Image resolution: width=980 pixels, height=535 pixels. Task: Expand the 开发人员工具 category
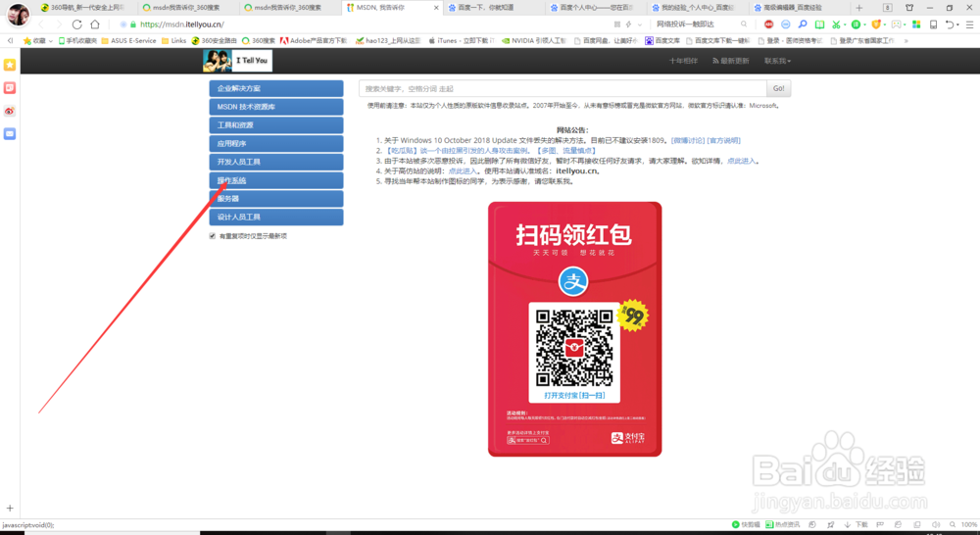click(276, 162)
